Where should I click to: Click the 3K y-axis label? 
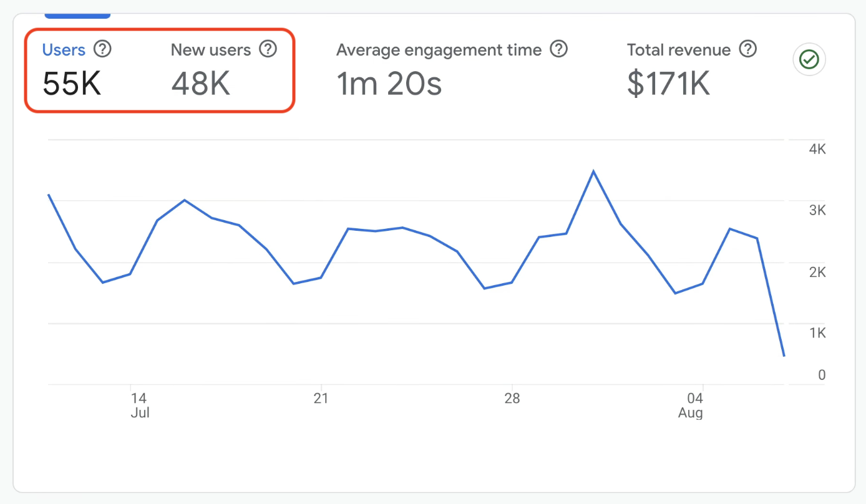click(x=817, y=211)
